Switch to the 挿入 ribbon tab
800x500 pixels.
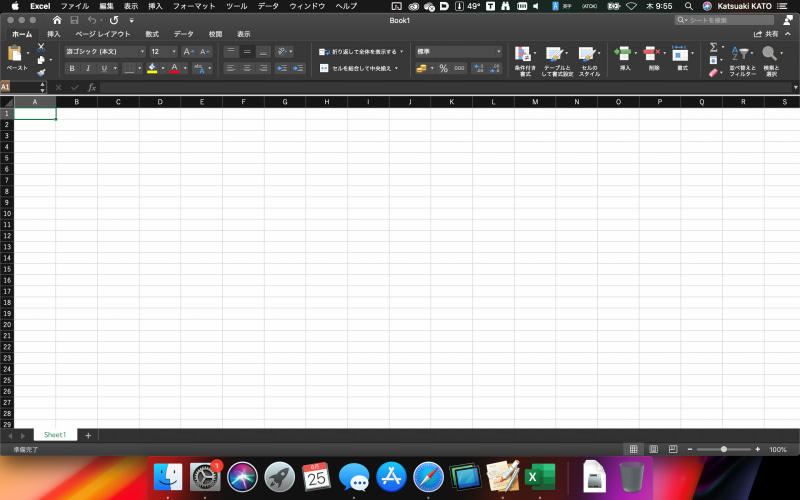point(54,34)
